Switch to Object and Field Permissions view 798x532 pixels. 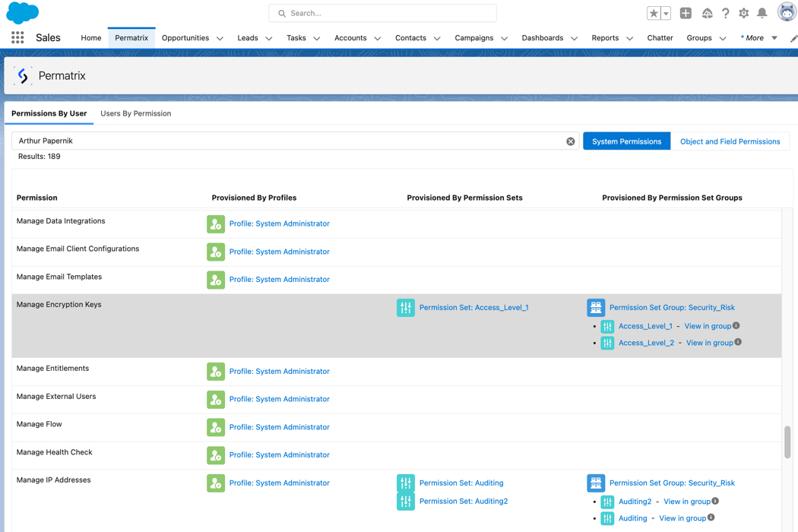pyautogui.click(x=730, y=141)
